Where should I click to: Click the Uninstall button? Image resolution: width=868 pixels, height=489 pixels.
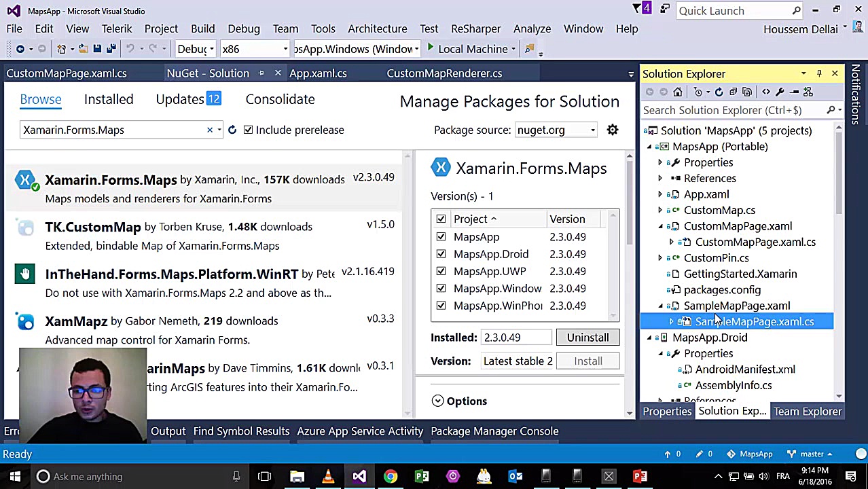pos(587,338)
